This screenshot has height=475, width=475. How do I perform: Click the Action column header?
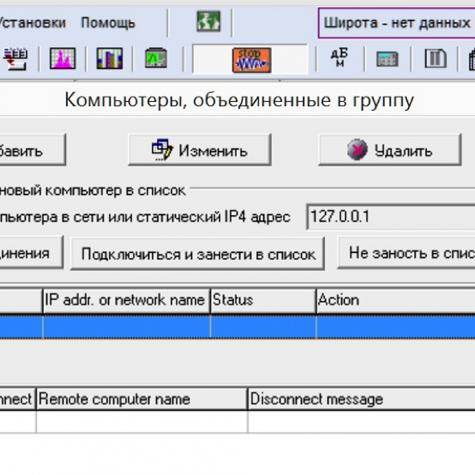tap(396, 300)
